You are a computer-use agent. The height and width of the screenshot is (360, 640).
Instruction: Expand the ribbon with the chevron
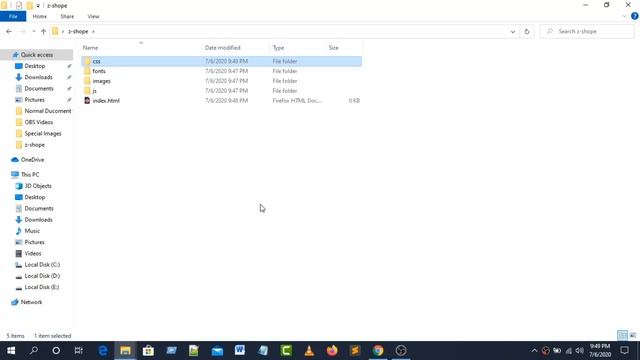click(624, 16)
